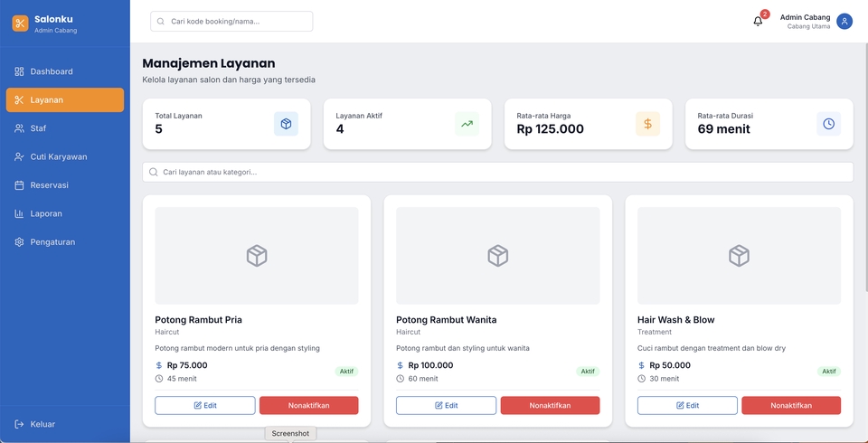
Task: Select the Hair Wash & Blow thumbnail
Action: click(x=739, y=256)
